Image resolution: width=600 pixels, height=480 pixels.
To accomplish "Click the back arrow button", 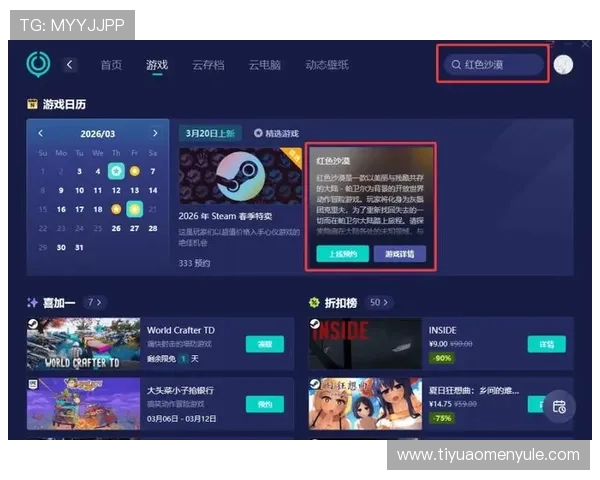I will click(x=70, y=65).
